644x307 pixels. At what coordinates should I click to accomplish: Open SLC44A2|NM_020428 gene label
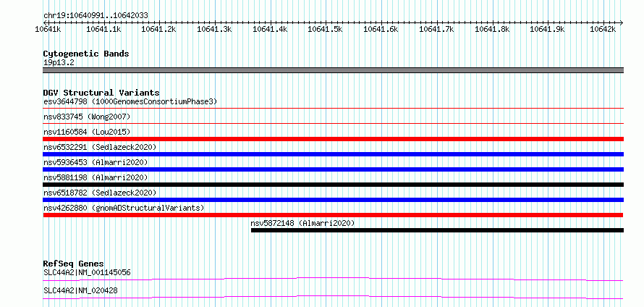coord(80,290)
